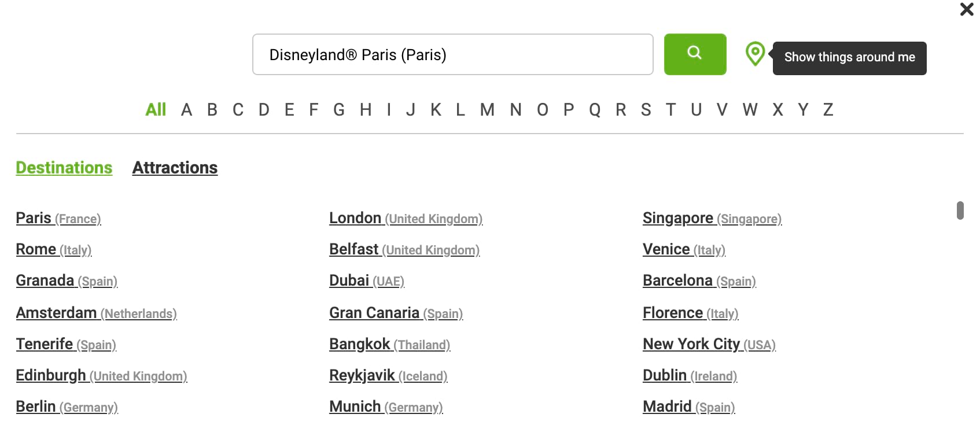Click Show things around me
Screen dimensions: 980x436
coord(849,58)
